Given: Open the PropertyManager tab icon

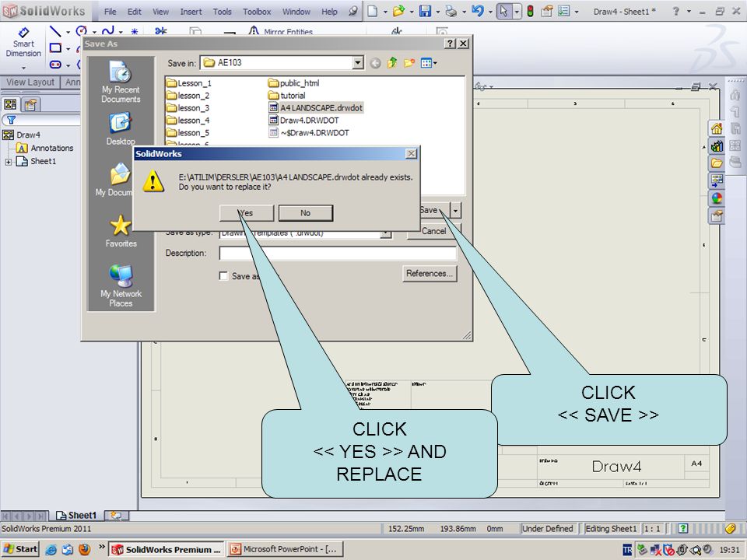Looking at the screenshot, I should coord(30,104).
